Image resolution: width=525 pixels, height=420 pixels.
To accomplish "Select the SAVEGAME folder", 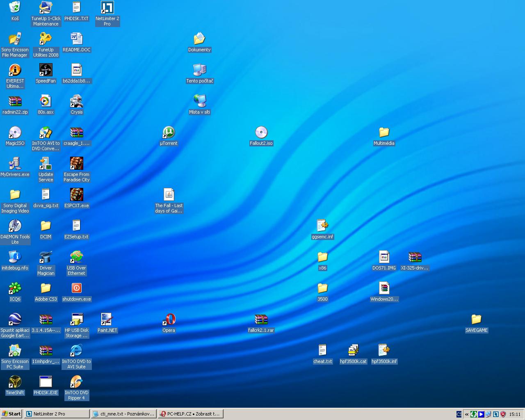I will click(476, 320).
